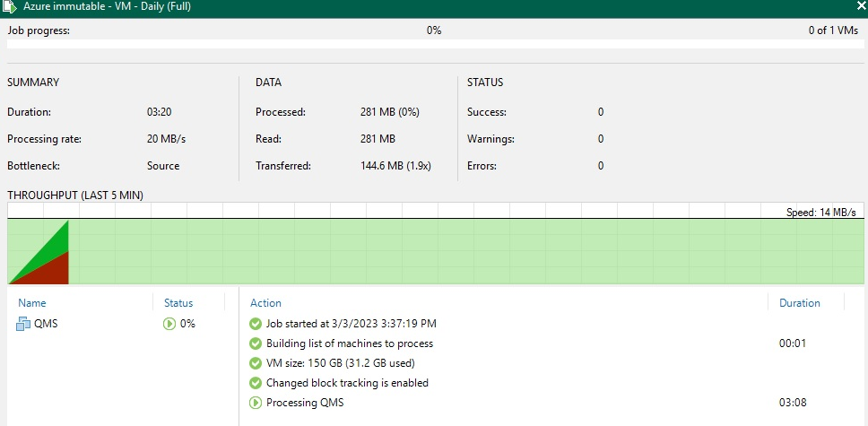Click the play icon beside Processing QMS

click(256, 403)
